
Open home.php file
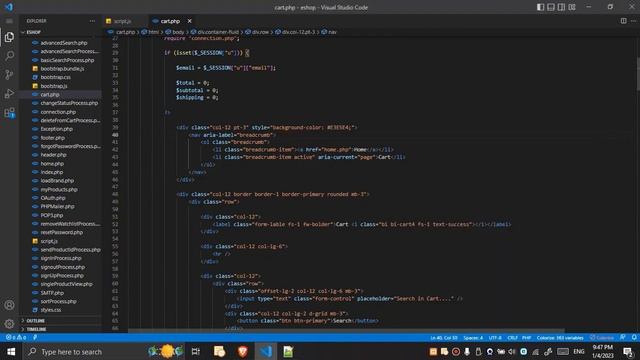point(52,164)
